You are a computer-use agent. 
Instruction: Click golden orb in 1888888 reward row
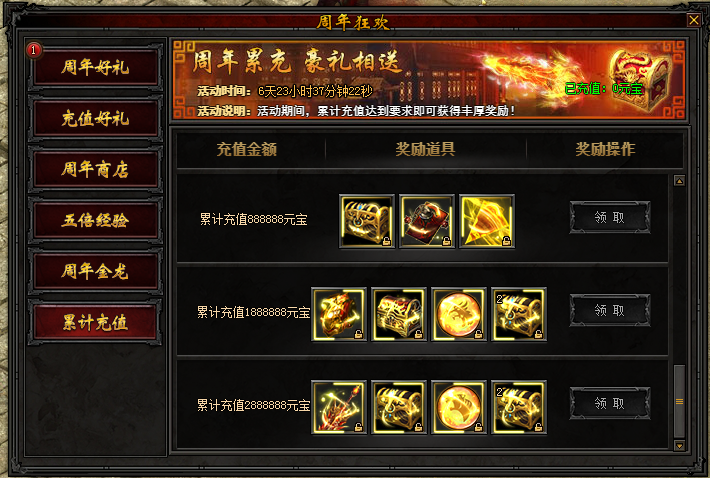click(459, 314)
